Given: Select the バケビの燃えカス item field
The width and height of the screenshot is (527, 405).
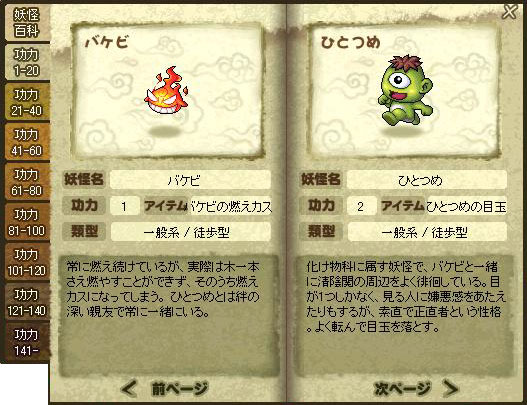Looking at the screenshot, I should [231, 206].
